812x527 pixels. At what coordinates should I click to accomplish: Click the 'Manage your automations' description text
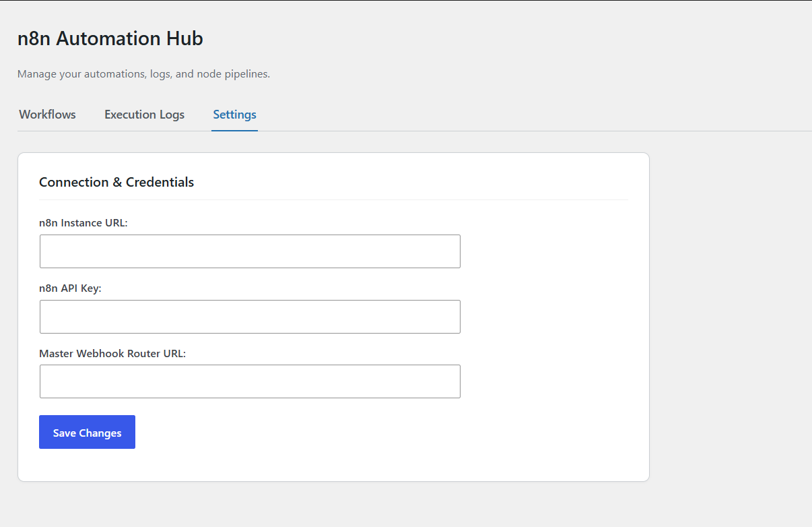[x=143, y=74]
